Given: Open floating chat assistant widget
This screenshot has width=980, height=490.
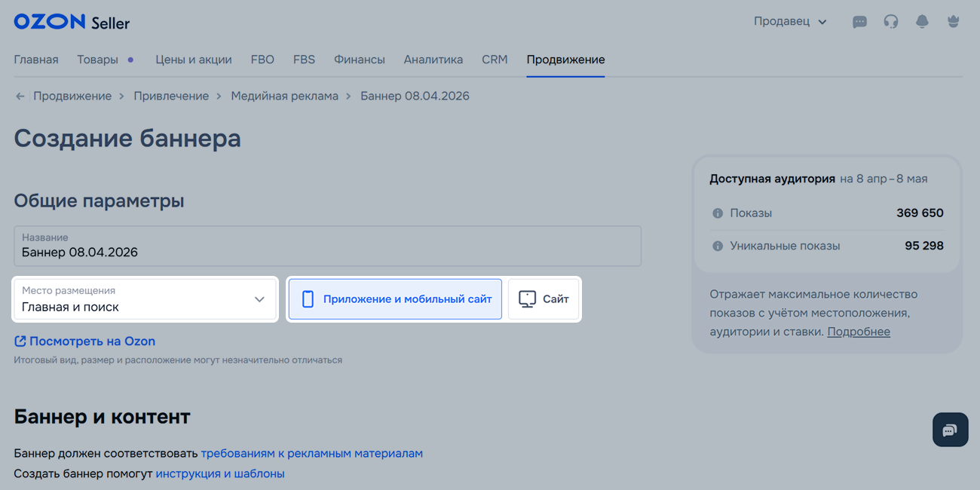Looking at the screenshot, I should (950, 430).
